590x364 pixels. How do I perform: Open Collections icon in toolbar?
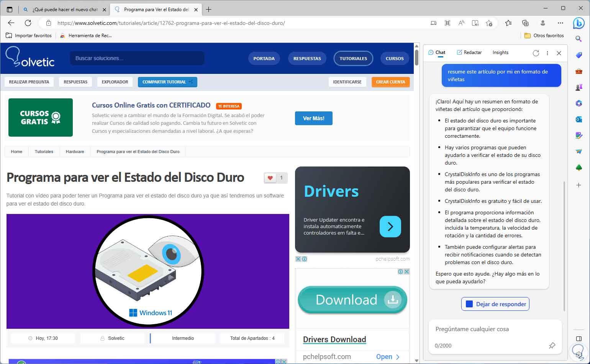tap(525, 23)
